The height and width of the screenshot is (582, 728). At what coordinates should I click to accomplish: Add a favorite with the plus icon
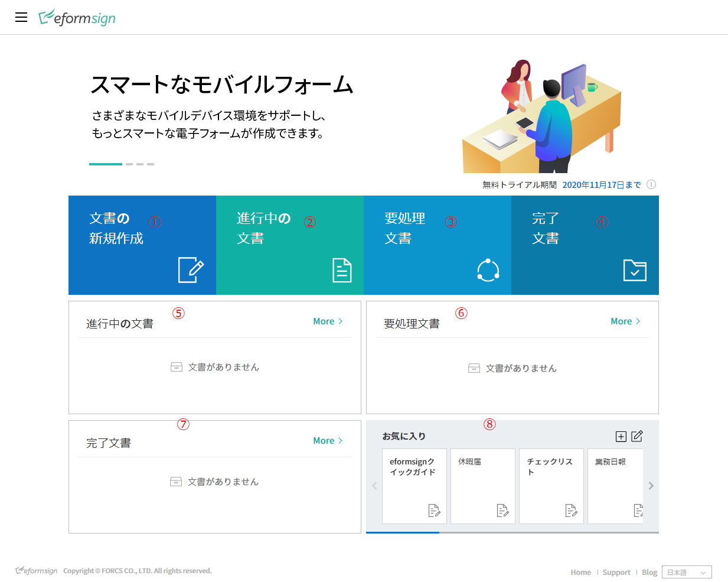tap(621, 437)
